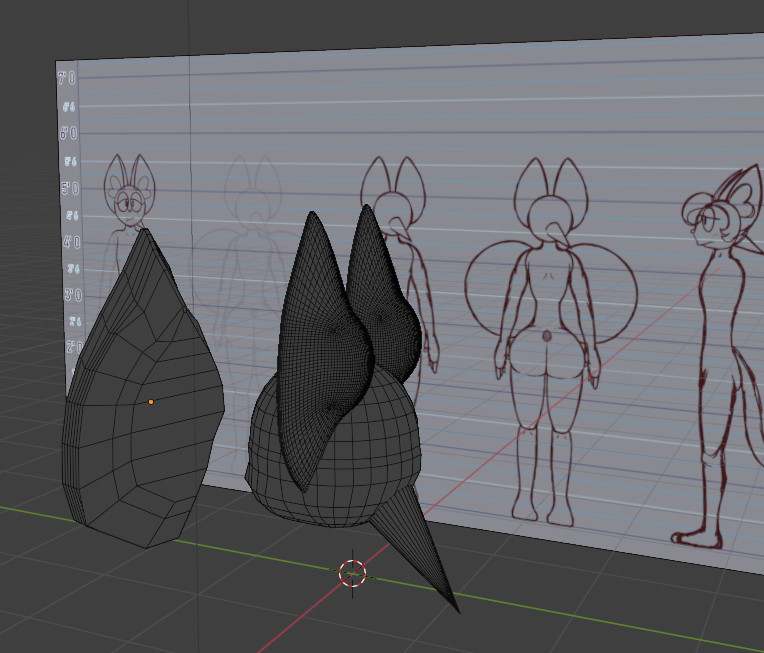Click the 3'0 height label
The width and height of the screenshot is (764, 653).
[74, 295]
